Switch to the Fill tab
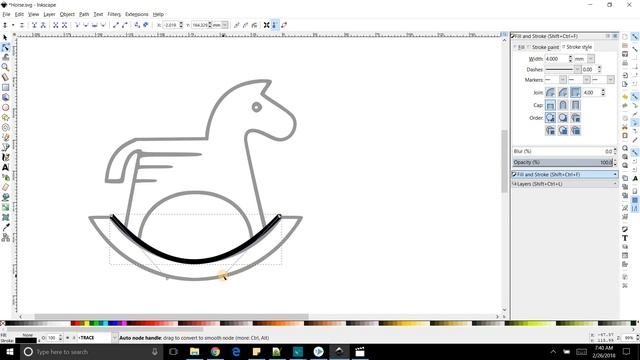This screenshot has height=360, width=640. 520,47
